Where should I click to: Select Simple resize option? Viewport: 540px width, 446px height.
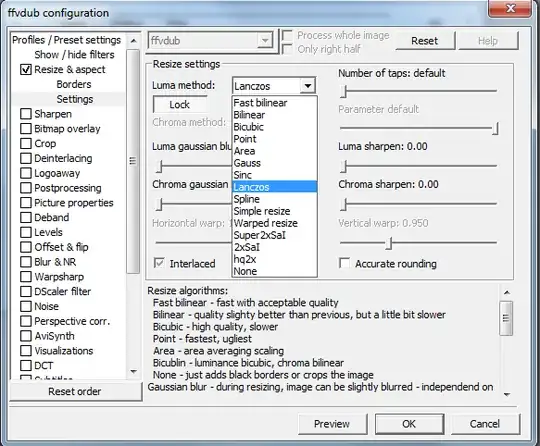click(274, 211)
